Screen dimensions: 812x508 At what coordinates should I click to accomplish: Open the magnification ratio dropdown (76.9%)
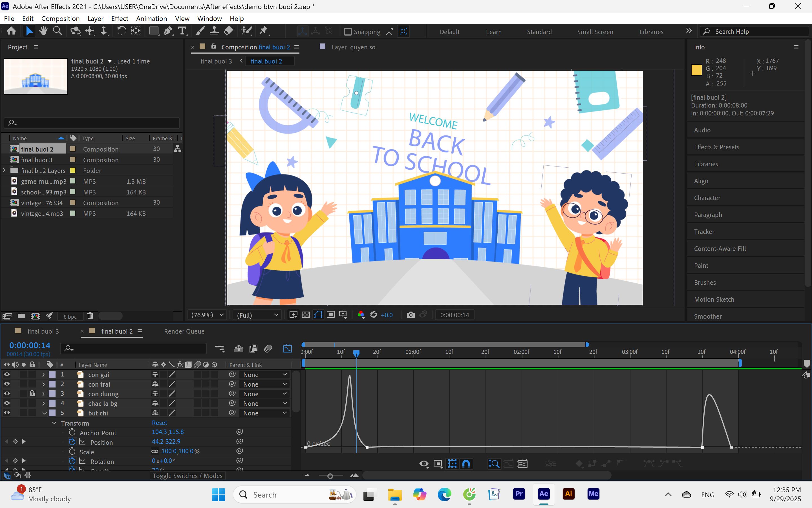pyautogui.click(x=207, y=315)
